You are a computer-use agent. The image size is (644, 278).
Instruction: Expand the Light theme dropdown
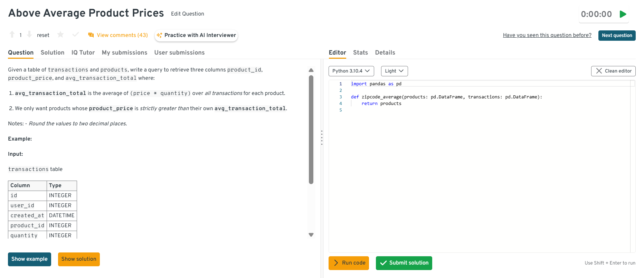[394, 71]
